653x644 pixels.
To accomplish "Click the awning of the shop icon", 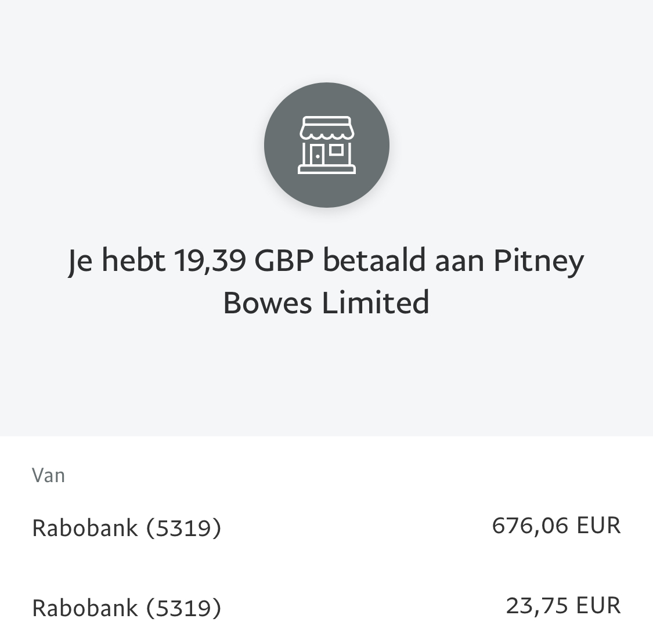I will coord(326,128).
